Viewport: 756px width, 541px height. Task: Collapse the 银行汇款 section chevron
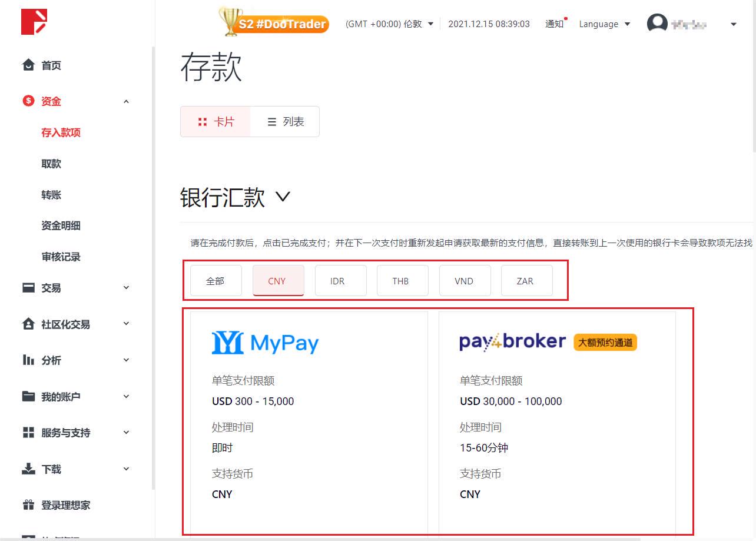pos(283,197)
